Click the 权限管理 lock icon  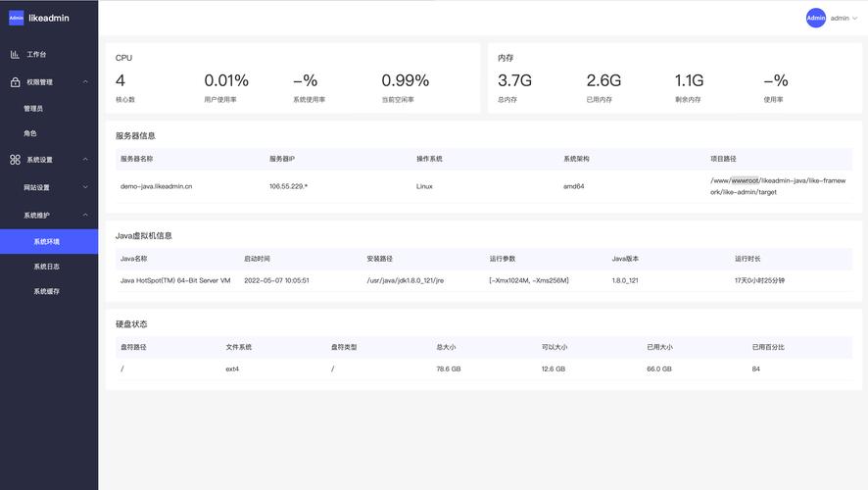15,82
